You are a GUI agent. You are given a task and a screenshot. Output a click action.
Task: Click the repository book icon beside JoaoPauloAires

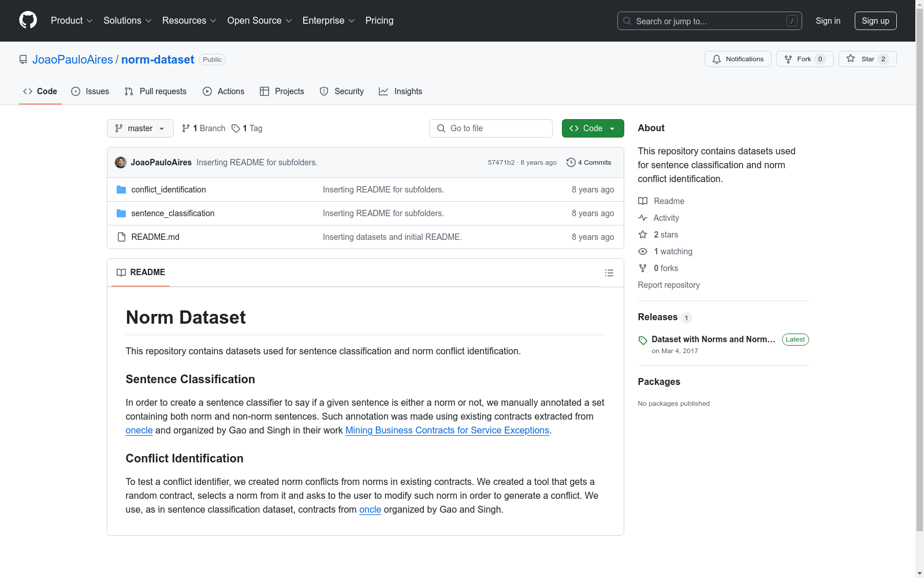coord(23,60)
